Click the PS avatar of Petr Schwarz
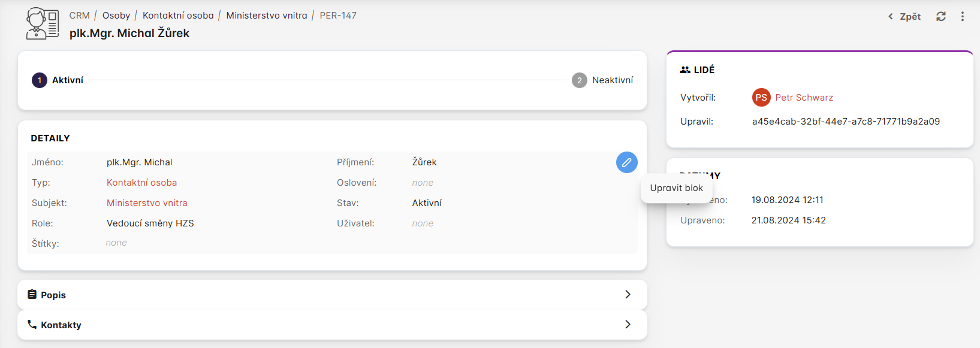The width and height of the screenshot is (980, 348). pyautogui.click(x=761, y=98)
